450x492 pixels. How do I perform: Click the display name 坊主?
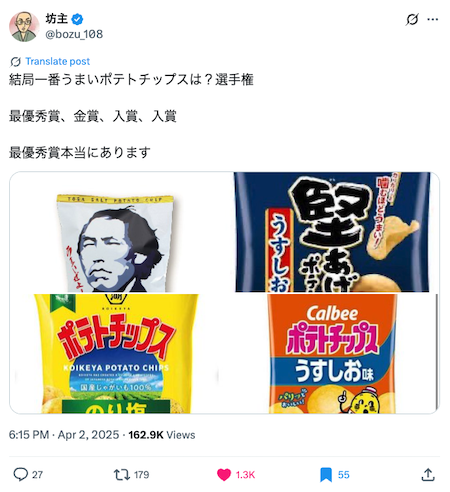[56, 19]
